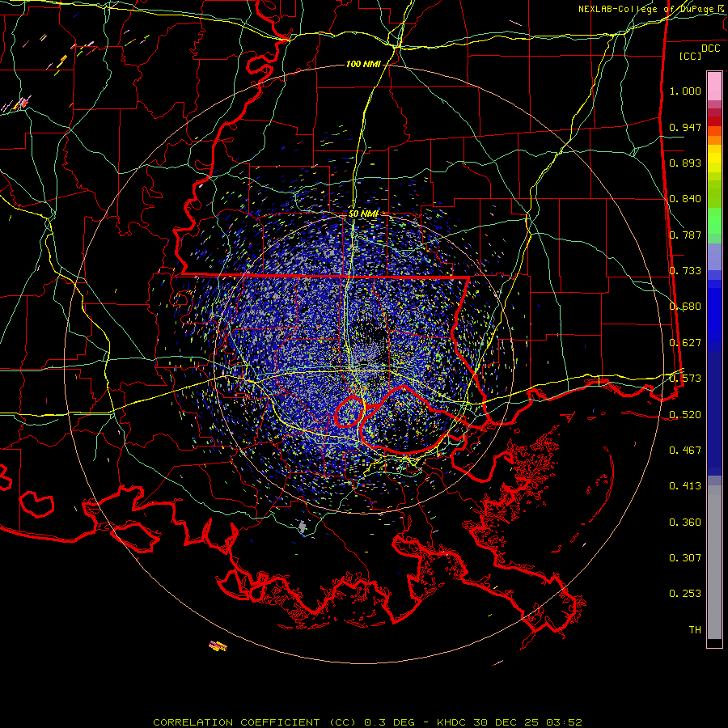Screen dimensions: 728x728
Task: Pick the yellow segment of the color bar
Action: tap(714, 159)
